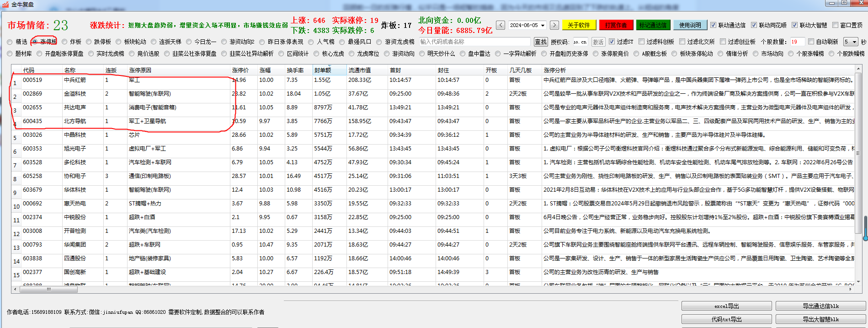The image size is (868, 328).
Task: Click the 激活 activate button
Action: coord(598,42)
